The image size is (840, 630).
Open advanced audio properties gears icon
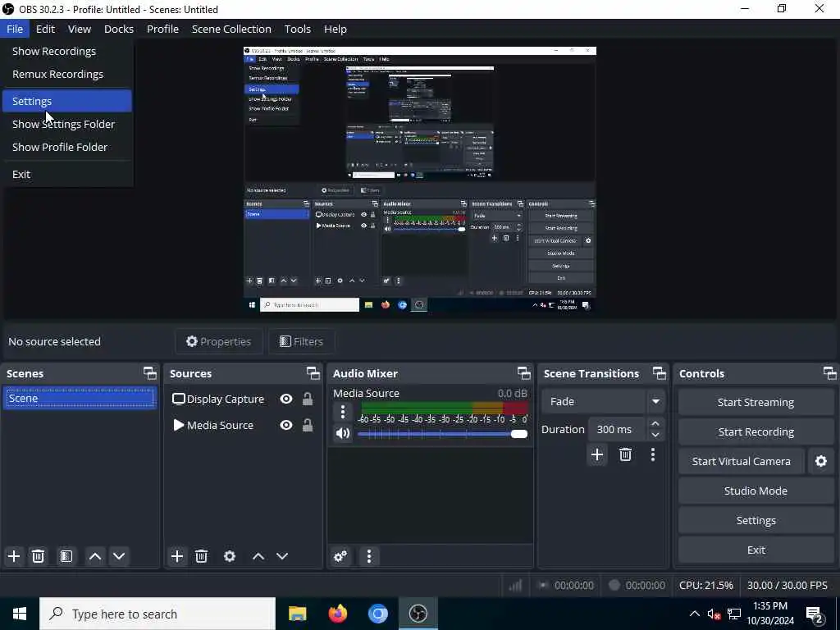point(340,556)
